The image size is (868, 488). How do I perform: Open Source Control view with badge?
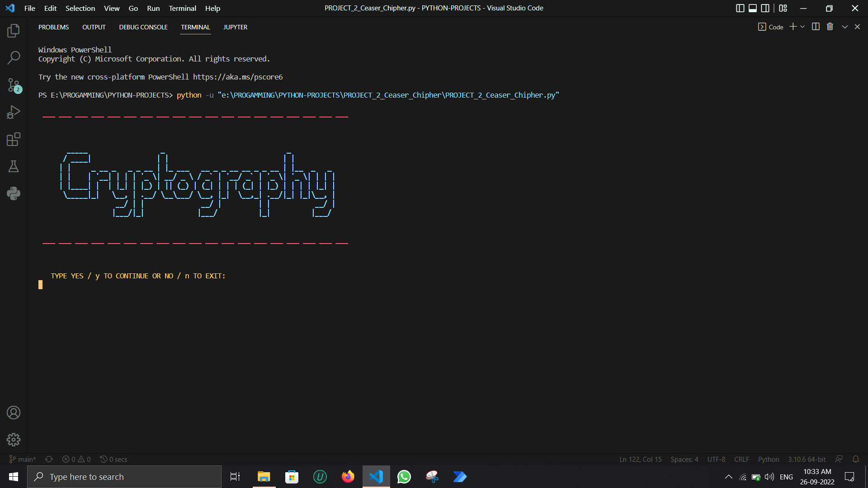coord(14,85)
